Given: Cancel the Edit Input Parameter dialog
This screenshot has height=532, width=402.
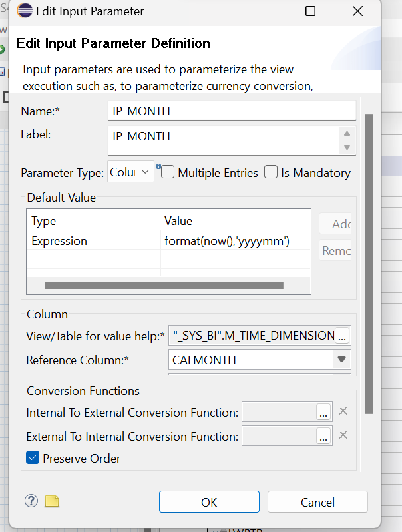Looking at the screenshot, I should pyautogui.click(x=317, y=502).
